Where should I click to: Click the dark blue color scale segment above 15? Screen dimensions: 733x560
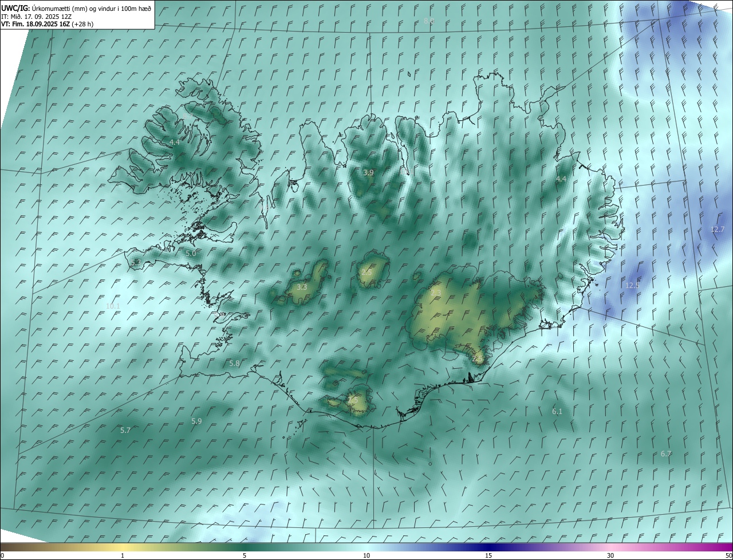tap(488, 547)
